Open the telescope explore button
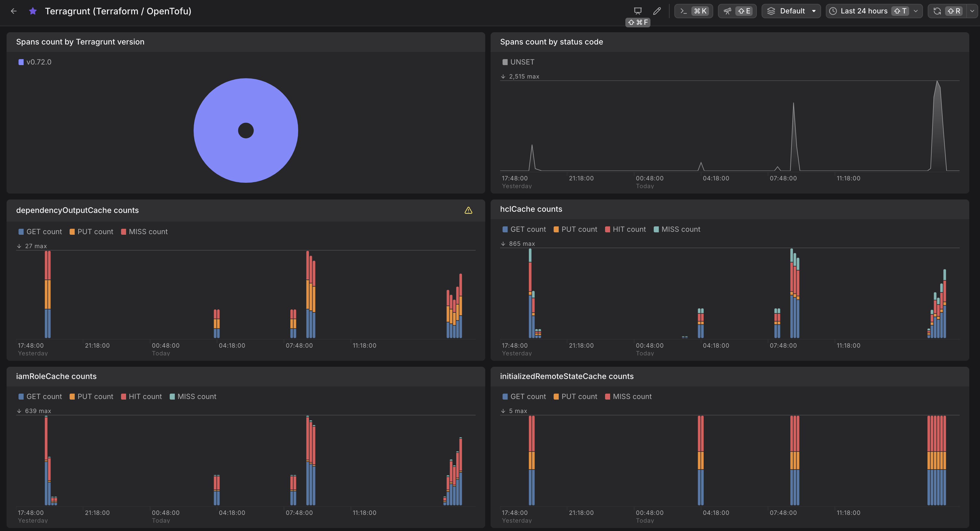 (737, 11)
